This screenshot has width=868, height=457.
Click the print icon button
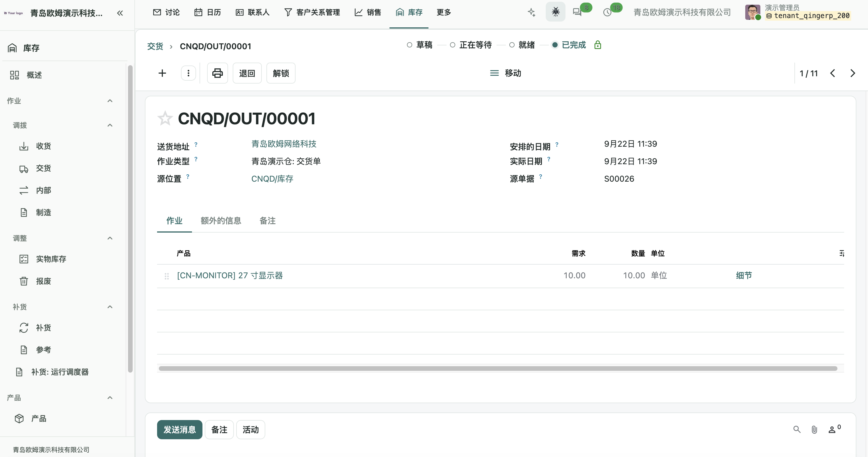tap(217, 73)
